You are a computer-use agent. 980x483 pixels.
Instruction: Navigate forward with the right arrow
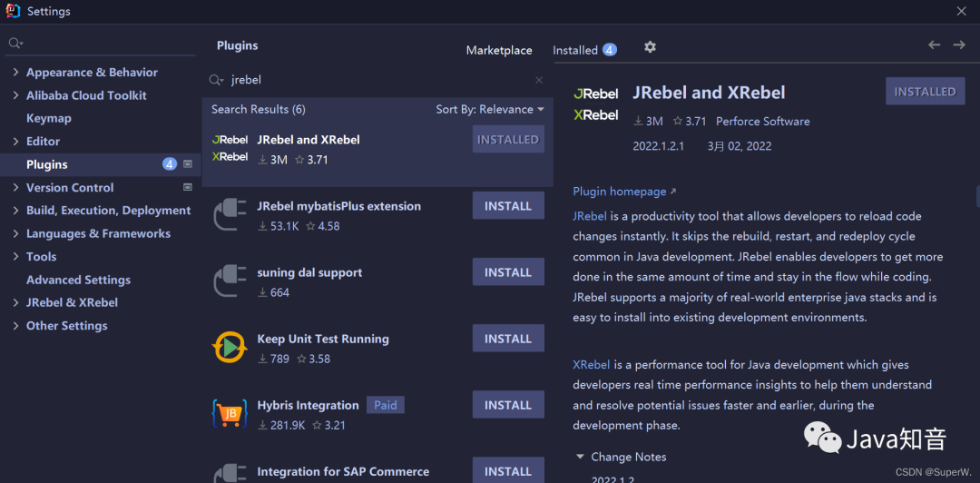coord(959,45)
